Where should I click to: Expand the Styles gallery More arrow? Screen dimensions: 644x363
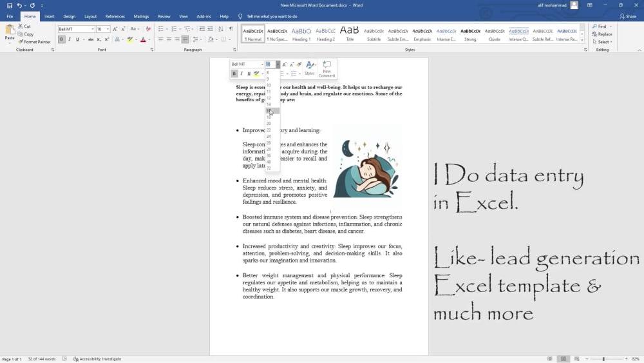point(582,40)
